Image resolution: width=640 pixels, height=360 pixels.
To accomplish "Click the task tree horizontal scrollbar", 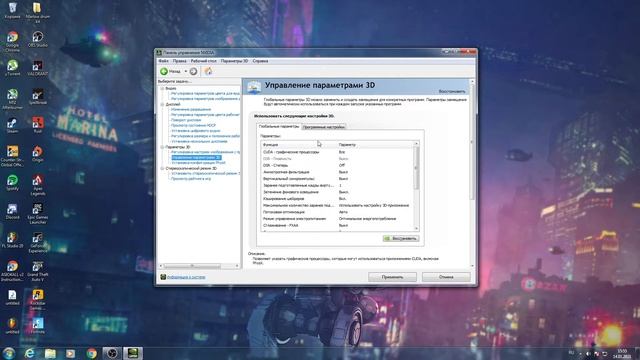I will click(x=199, y=266).
